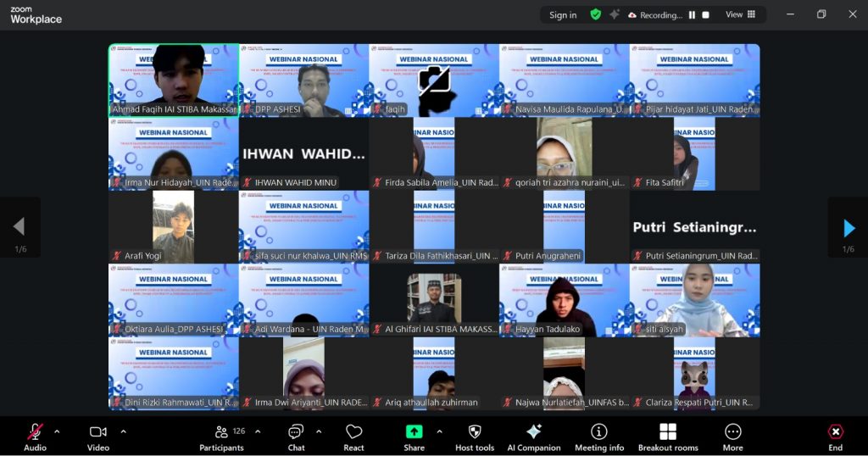Open the Participants panel
This screenshot has height=456, width=868.
click(221, 436)
